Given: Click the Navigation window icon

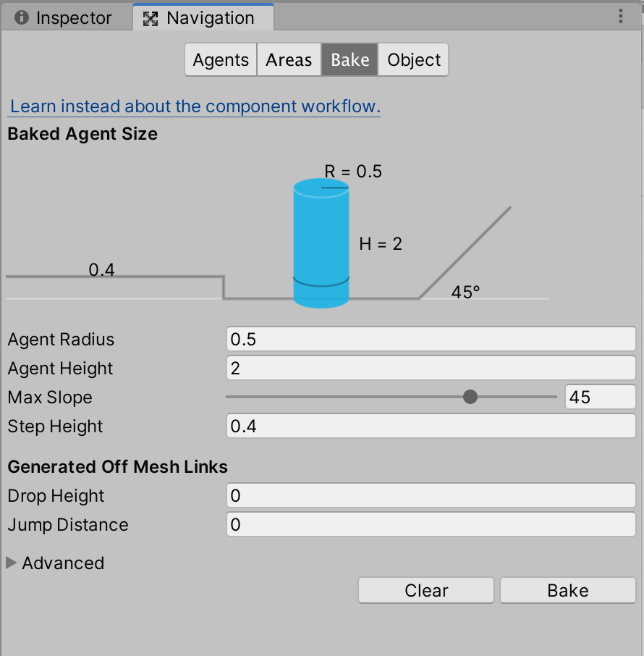Looking at the screenshot, I should point(150,17).
